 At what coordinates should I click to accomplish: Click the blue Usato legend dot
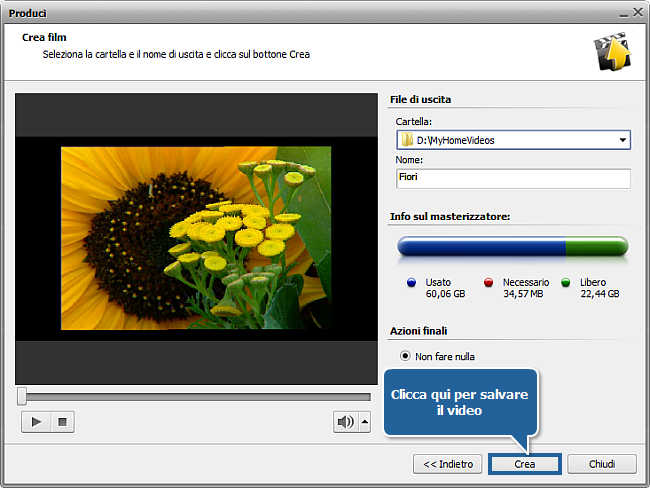pos(411,283)
